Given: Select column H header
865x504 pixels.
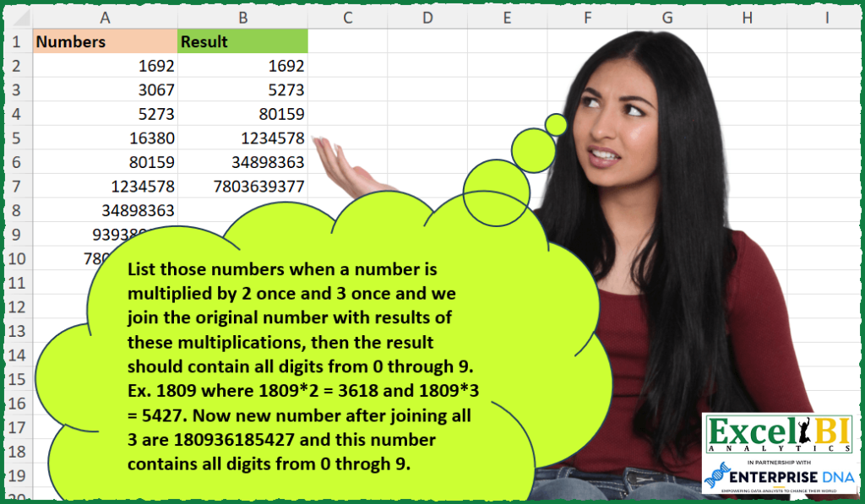Looking at the screenshot, I should 747,17.
